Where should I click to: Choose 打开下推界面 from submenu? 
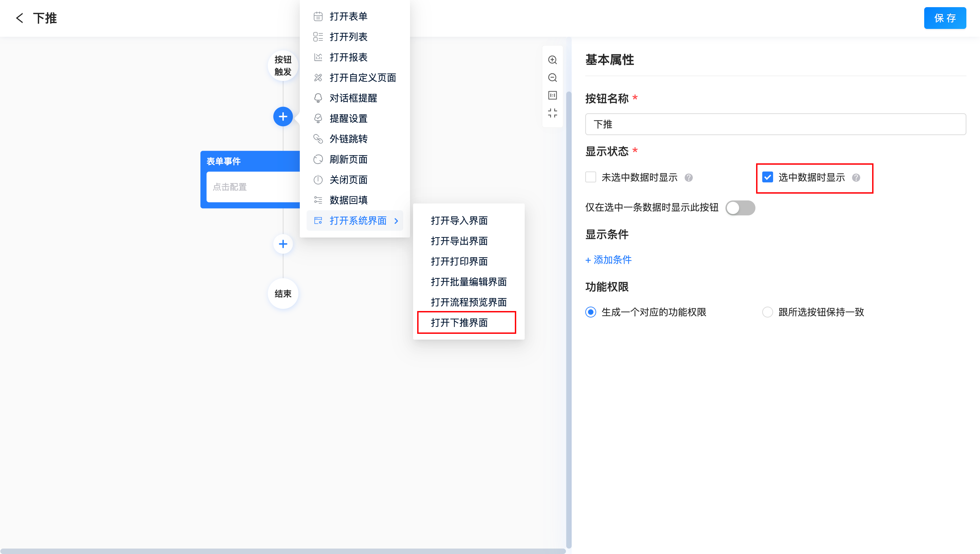pos(459,323)
